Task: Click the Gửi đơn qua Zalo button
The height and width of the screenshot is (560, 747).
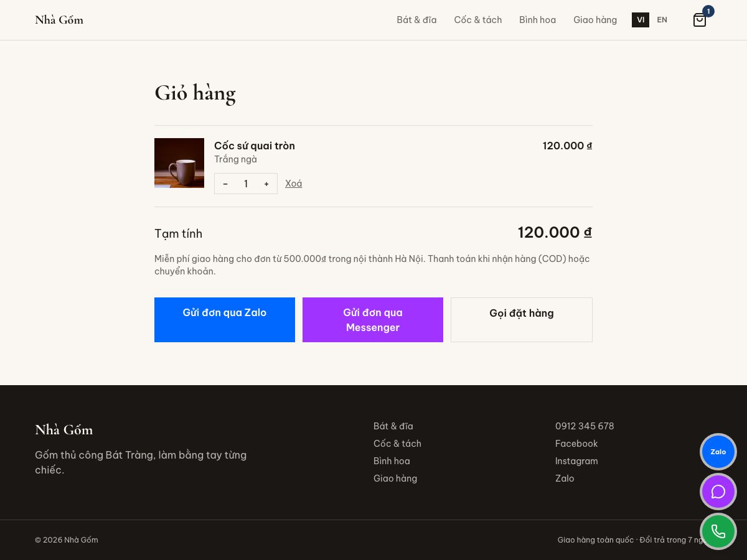Action: point(225,320)
